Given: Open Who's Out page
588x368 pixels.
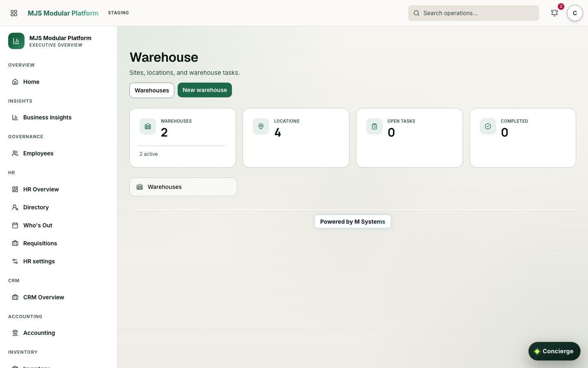Looking at the screenshot, I should tap(58, 225).
